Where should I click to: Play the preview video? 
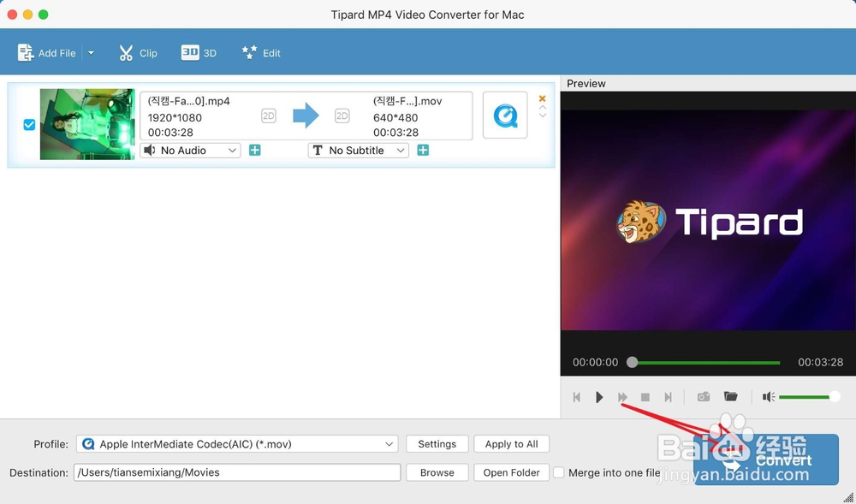click(599, 397)
